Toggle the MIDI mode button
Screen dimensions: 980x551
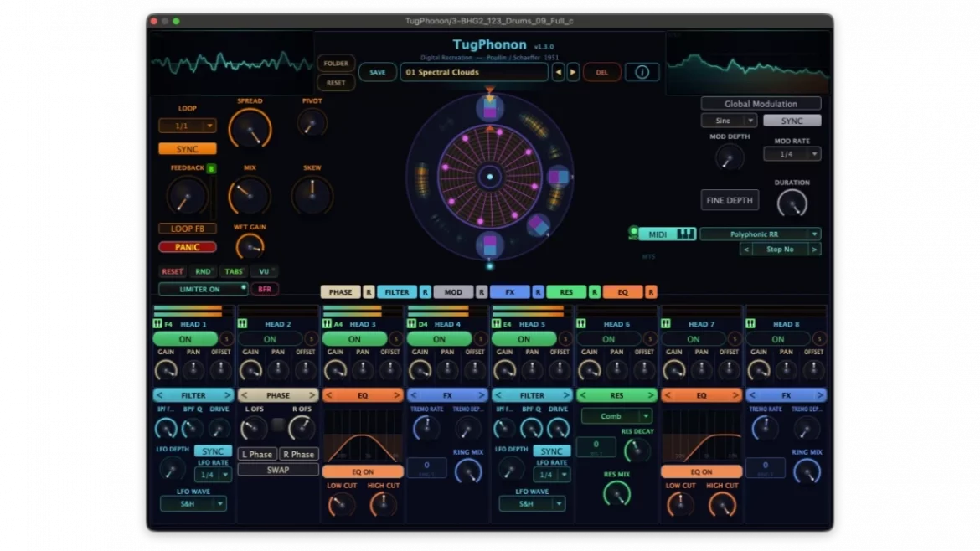667,234
